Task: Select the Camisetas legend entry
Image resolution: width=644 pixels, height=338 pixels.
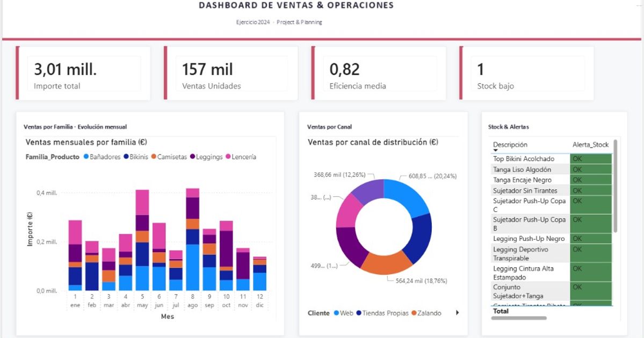Action: click(169, 157)
